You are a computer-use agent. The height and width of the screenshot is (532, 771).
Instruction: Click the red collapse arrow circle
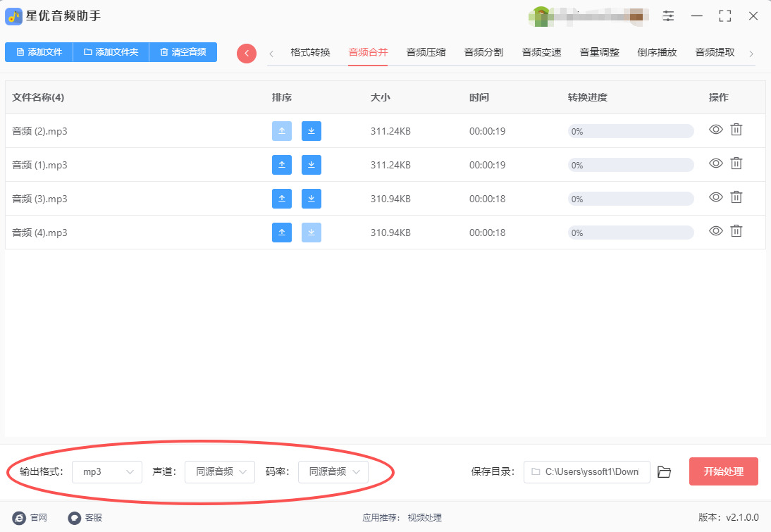pyautogui.click(x=247, y=53)
